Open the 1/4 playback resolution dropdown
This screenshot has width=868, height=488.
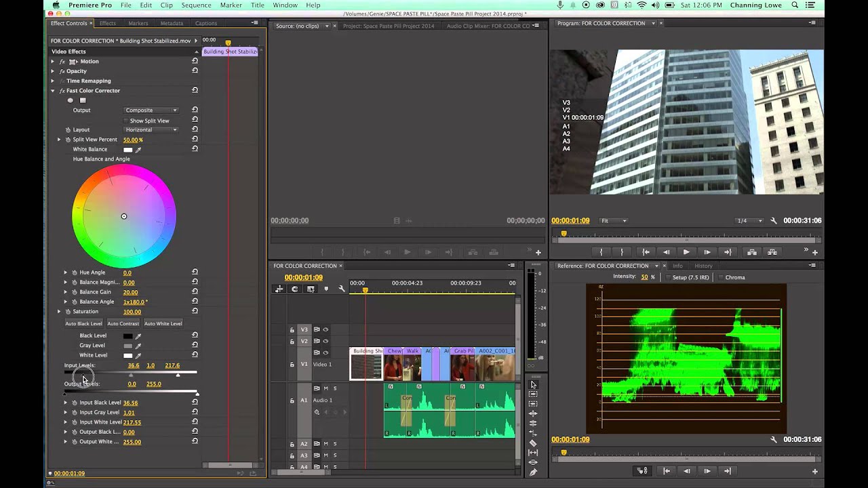tap(750, 221)
